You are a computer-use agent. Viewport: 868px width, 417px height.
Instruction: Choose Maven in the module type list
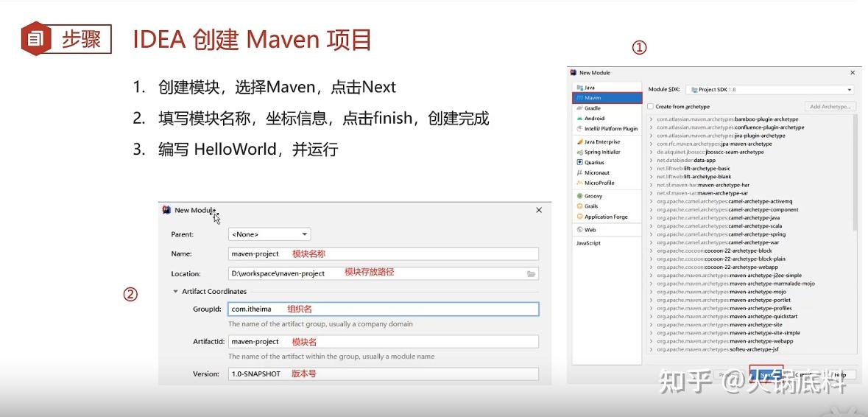click(x=607, y=98)
